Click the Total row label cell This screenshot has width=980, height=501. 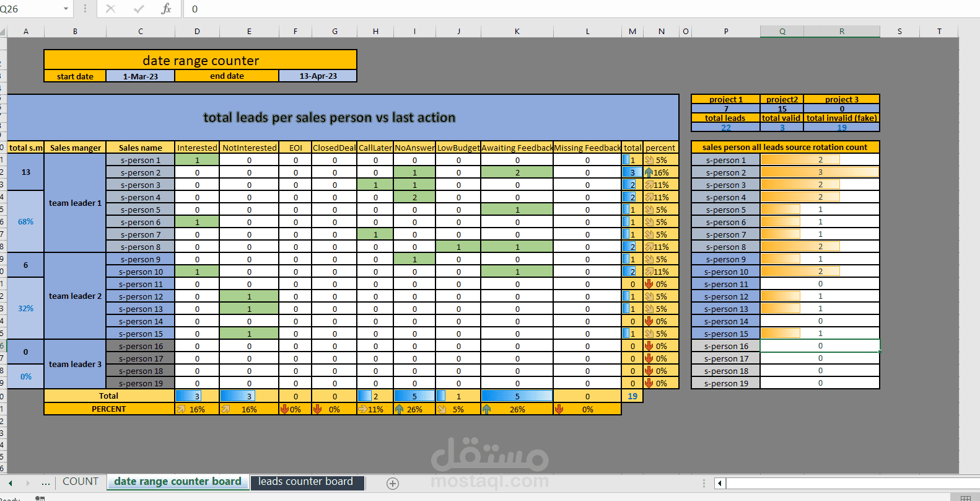[109, 396]
